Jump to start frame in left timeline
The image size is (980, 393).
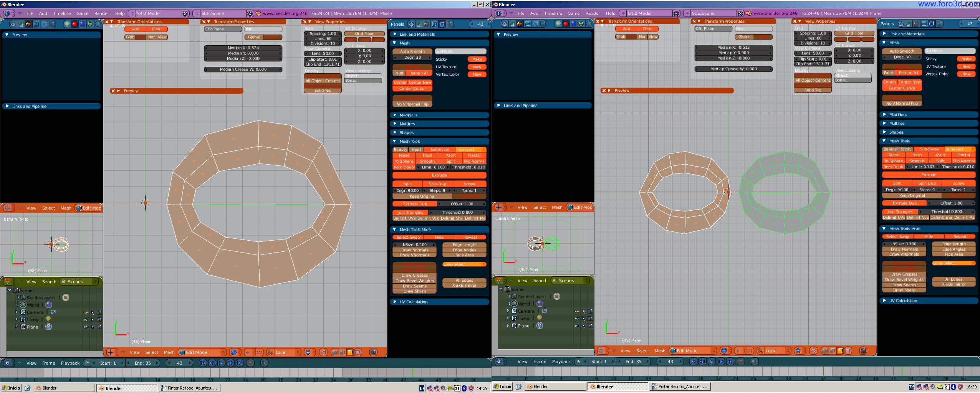tap(203, 363)
